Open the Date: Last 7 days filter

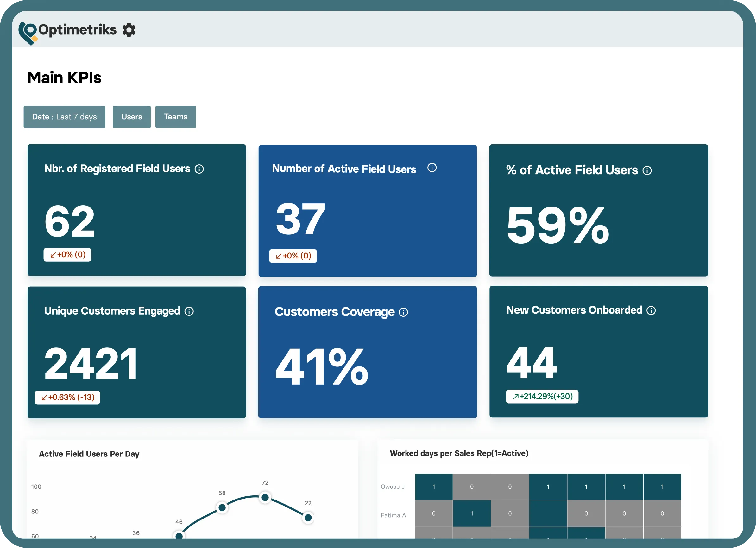[64, 117]
